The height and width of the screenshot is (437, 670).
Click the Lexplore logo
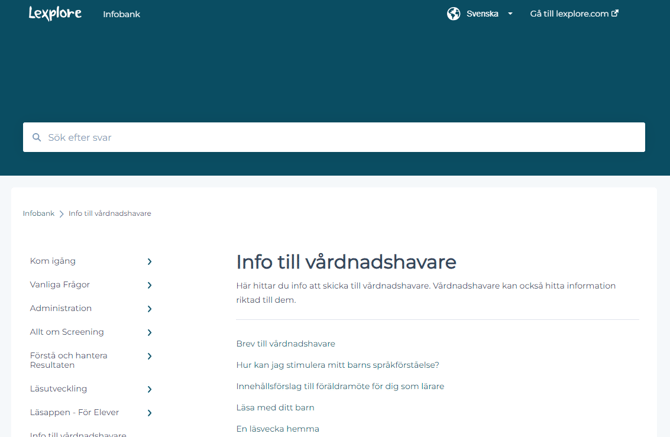55,14
